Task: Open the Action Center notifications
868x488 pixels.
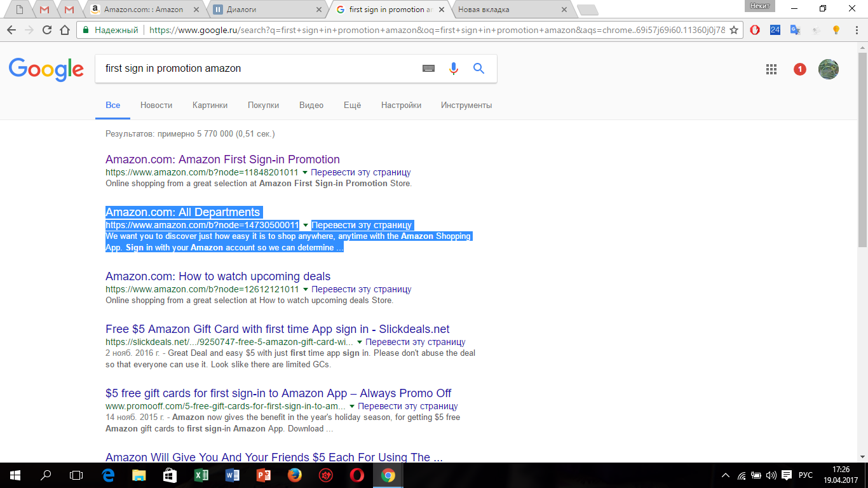Action: [786, 475]
